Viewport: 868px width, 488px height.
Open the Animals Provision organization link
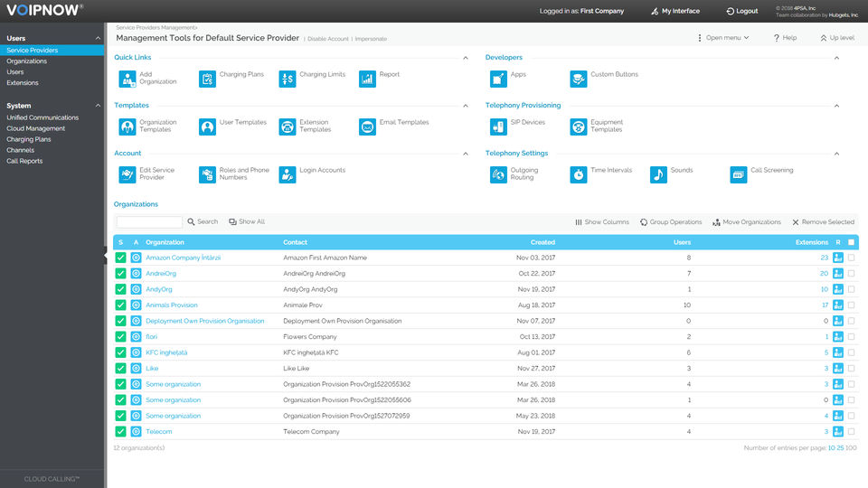pos(171,305)
